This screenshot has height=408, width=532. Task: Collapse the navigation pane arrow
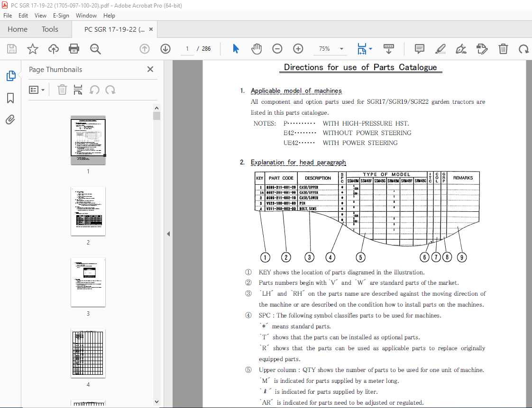[x=168, y=234]
